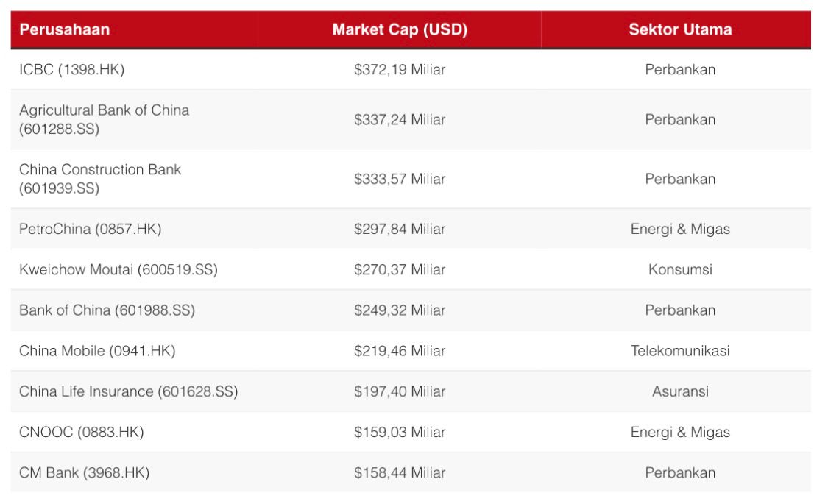This screenshot has width=828, height=504.
Task: Click the Telekomunikasi sector cell
Action: 680,351
